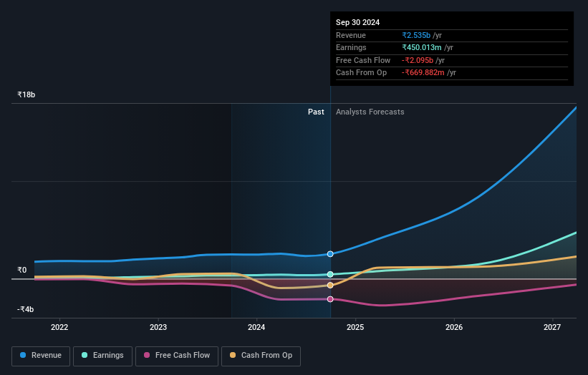Click the Past section label
Viewport: 588px width, 375px height.
click(x=316, y=112)
